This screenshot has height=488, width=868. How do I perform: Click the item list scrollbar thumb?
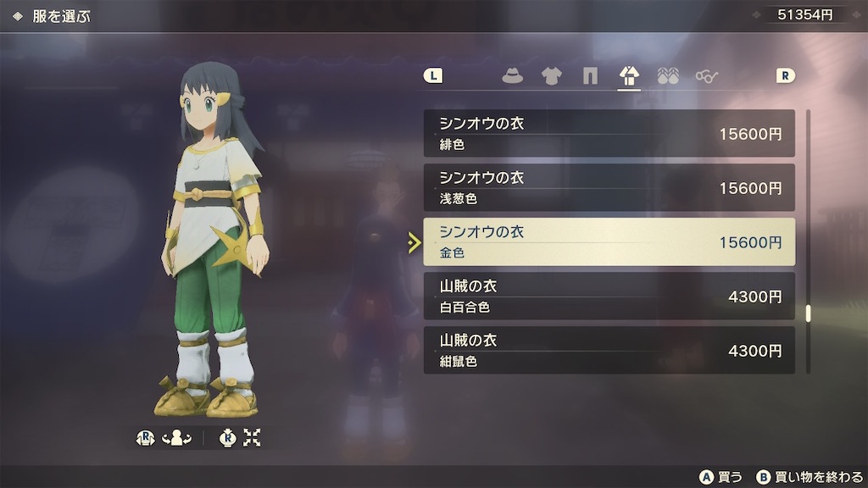pyautogui.click(x=808, y=313)
